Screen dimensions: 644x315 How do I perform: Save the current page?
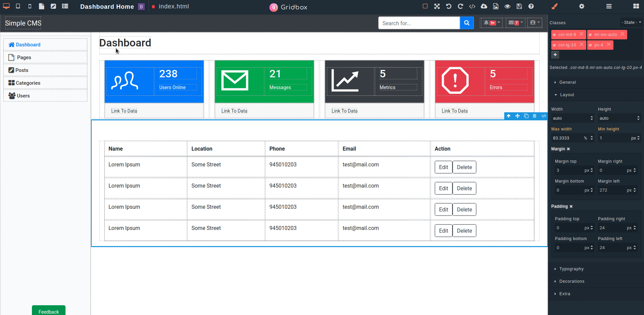519,6
